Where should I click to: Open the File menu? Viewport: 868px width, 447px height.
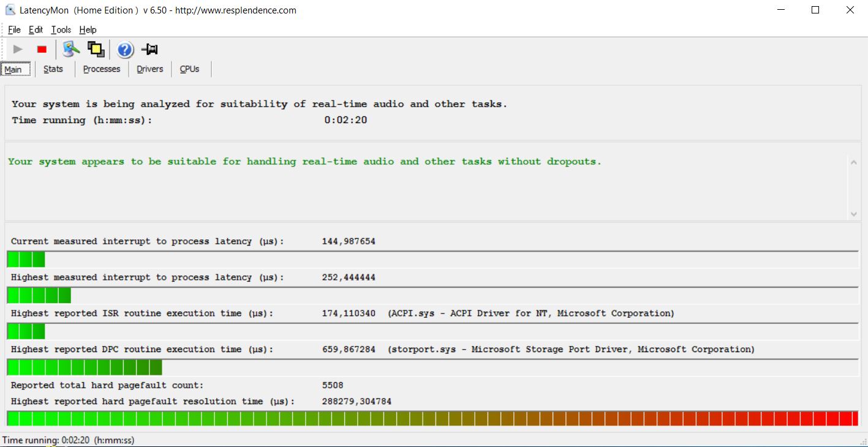[x=14, y=29]
